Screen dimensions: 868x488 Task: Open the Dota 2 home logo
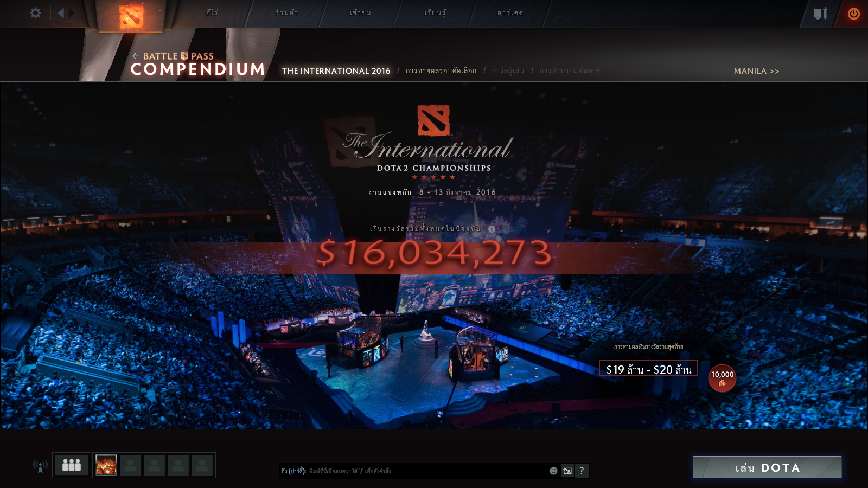[131, 16]
